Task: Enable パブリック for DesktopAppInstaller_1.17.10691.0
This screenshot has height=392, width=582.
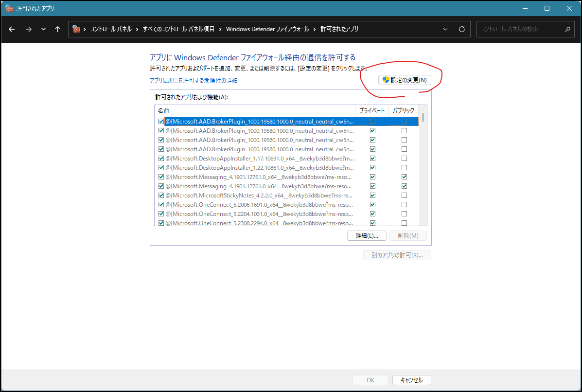Action: tap(404, 159)
